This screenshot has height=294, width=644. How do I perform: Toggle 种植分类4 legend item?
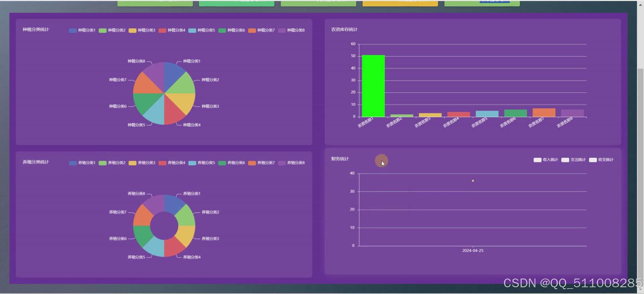(172, 30)
